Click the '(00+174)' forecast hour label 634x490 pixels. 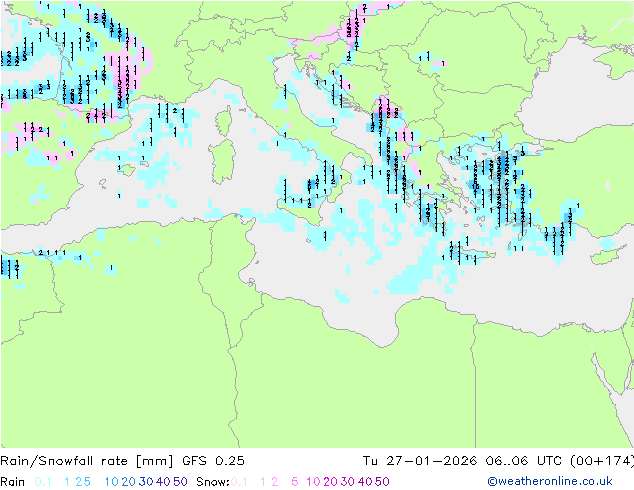coord(602,461)
